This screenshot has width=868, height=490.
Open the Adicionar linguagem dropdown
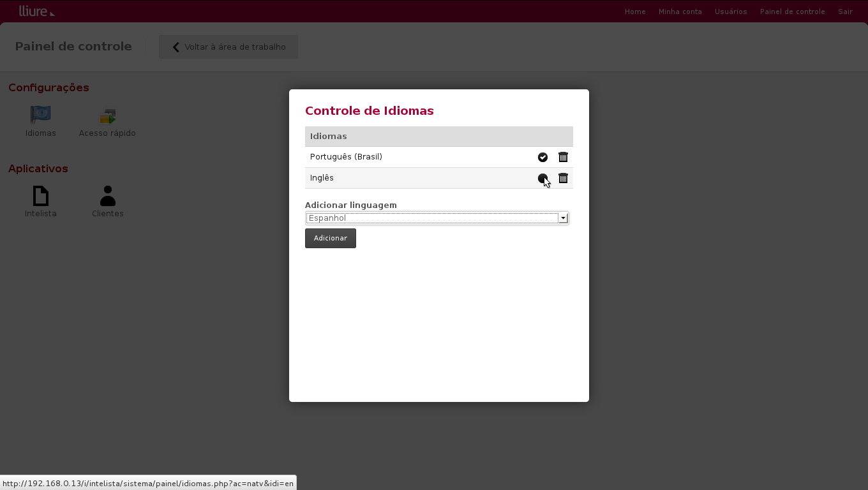click(437, 218)
